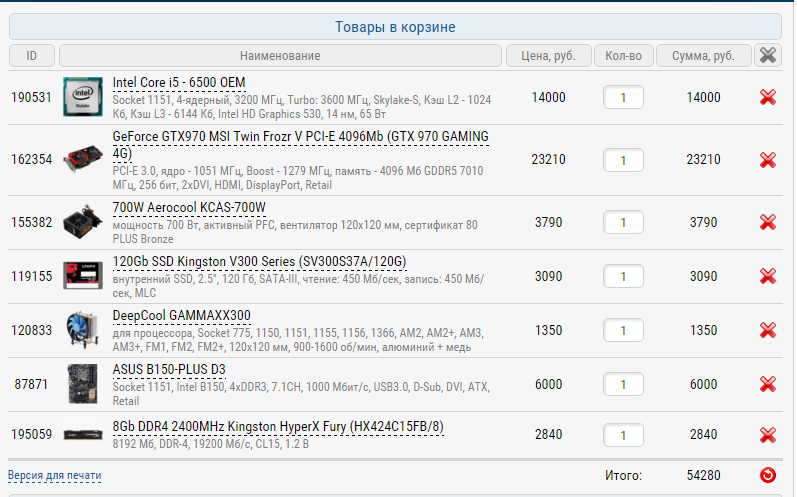The width and height of the screenshot is (797, 497).
Task: Click the Intel Core i5 specification description
Action: point(302,107)
